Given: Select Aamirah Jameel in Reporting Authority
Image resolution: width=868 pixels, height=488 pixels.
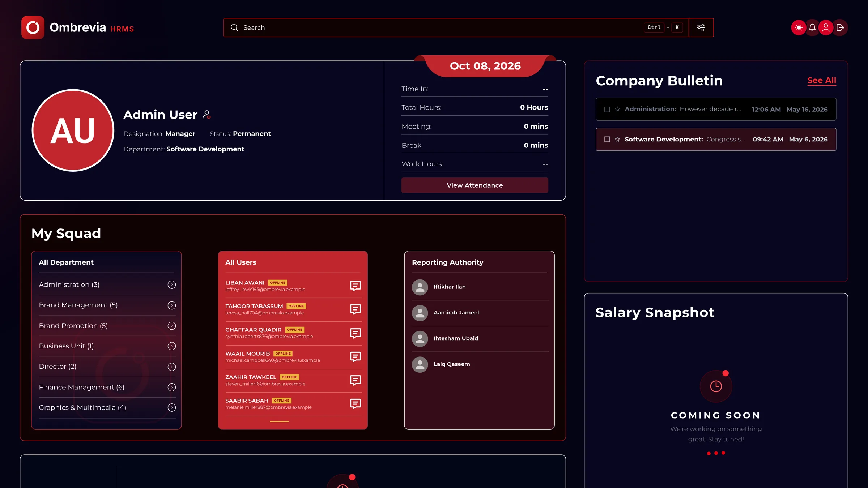Looking at the screenshot, I should [x=480, y=313].
